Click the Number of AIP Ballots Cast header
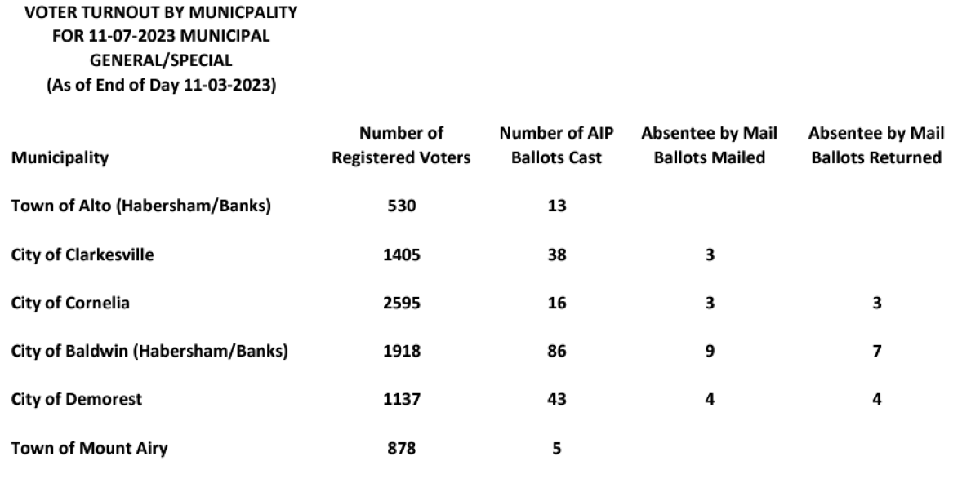The width and height of the screenshot is (980, 483). (556, 145)
